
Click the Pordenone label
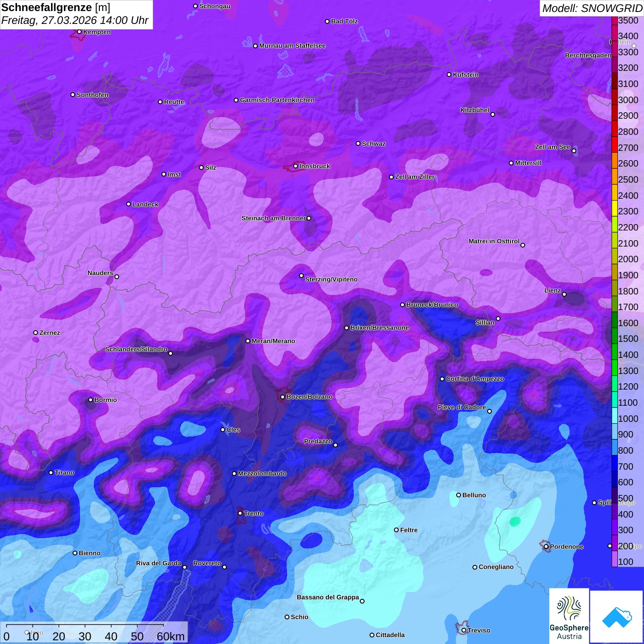click(x=567, y=546)
